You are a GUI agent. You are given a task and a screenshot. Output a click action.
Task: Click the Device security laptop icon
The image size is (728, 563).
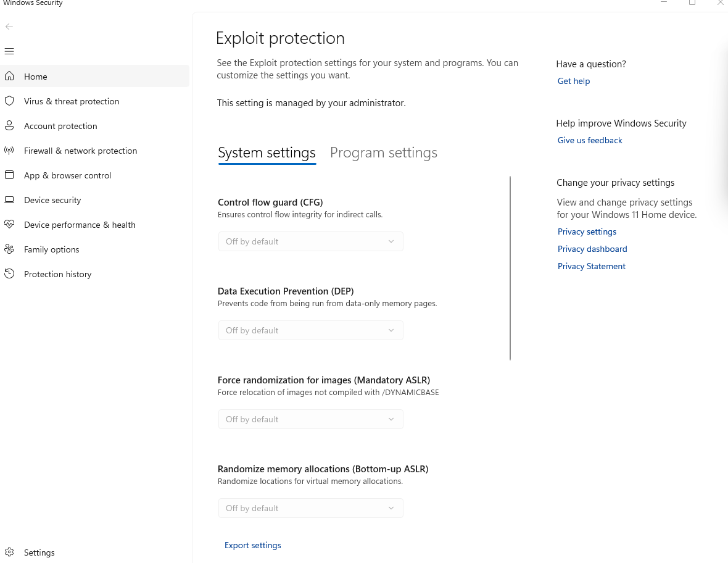point(9,200)
